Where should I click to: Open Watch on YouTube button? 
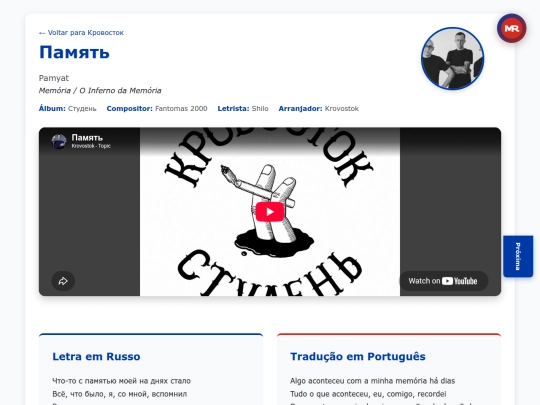(x=444, y=281)
